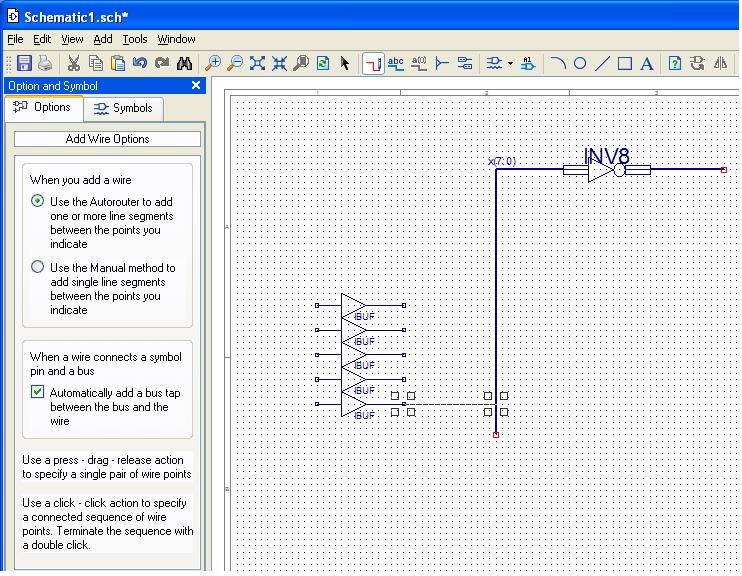
Task: Open the View menu
Action: point(72,39)
